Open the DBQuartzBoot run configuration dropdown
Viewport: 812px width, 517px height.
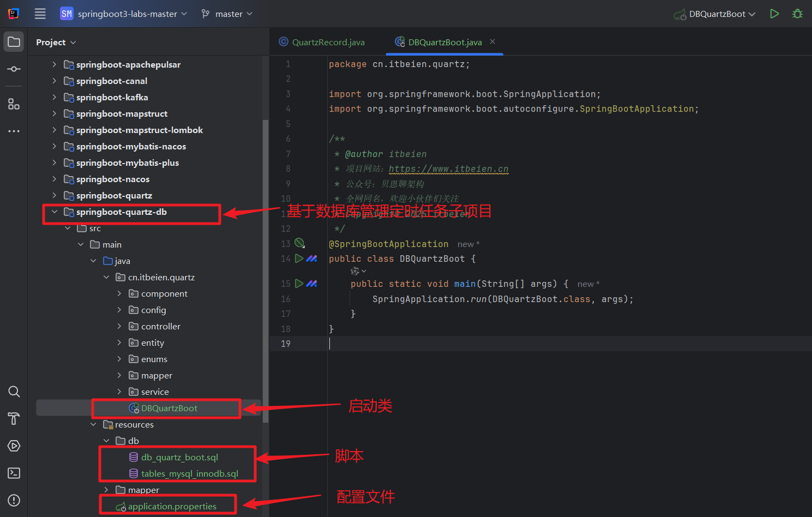click(715, 14)
